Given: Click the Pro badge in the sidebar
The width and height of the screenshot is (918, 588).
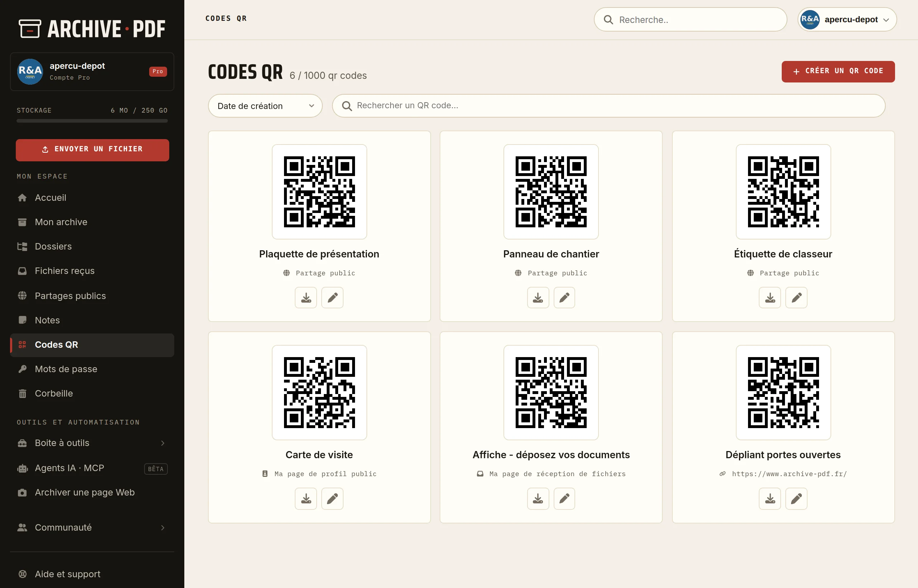Looking at the screenshot, I should tap(158, 71).
